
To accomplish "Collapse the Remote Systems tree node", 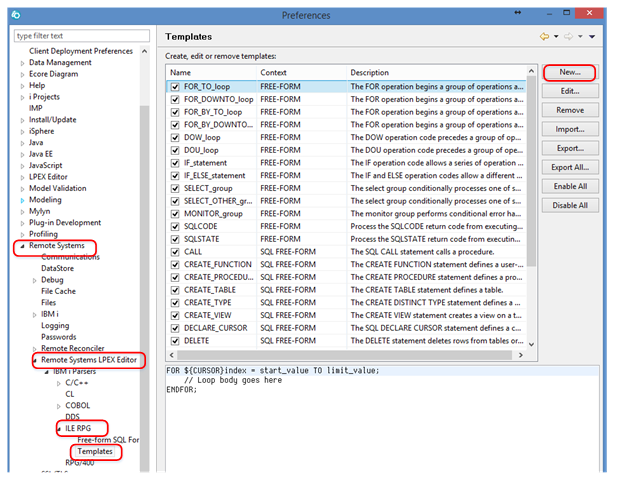I will tap(21, 246).
